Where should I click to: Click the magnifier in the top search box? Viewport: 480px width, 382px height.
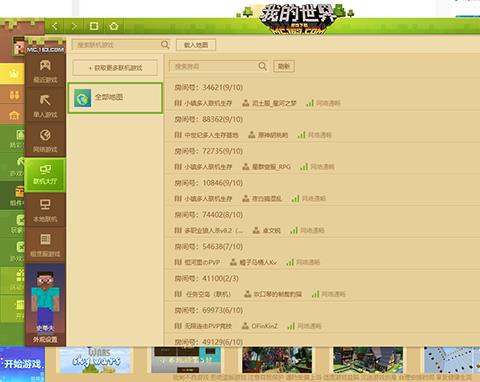(x=165, y=45)
